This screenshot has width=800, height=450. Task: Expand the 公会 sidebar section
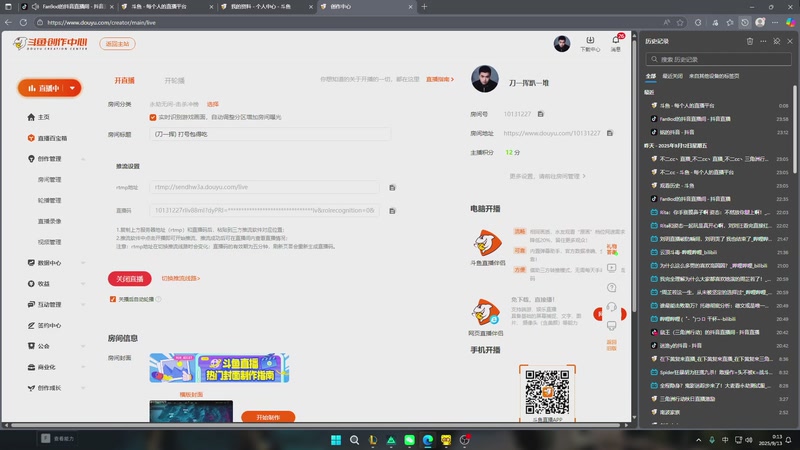(x=83, y=346)
